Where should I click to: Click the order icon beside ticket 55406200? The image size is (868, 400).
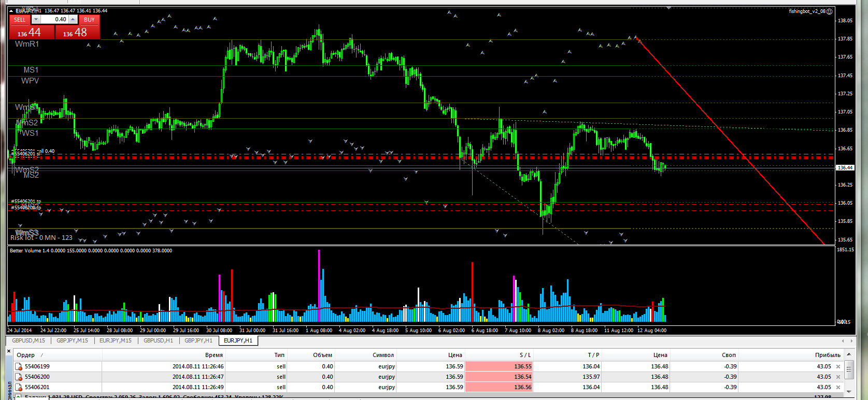click(19, 377)
